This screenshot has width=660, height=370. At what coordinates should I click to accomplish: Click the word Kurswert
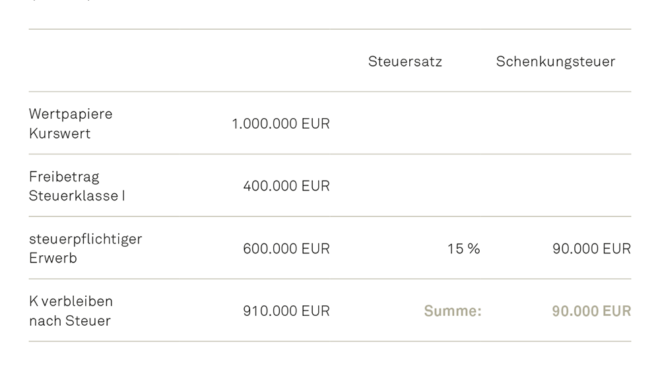pyautogui.click(x=60, y=133)
